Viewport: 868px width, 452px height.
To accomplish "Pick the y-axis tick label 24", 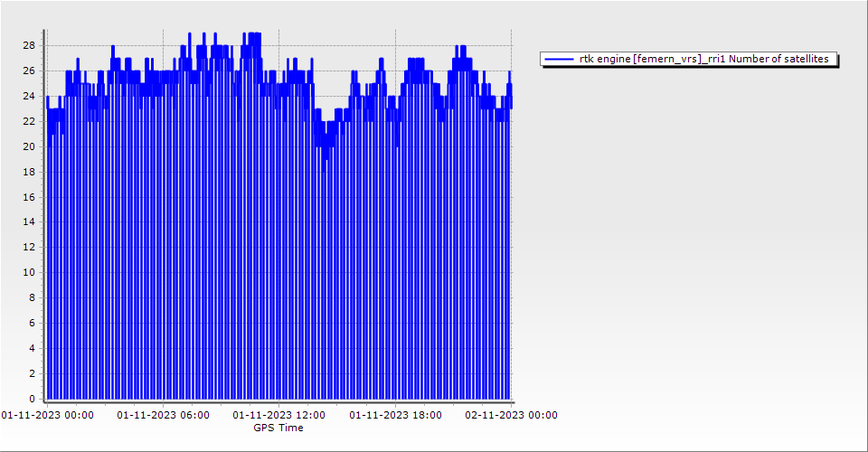I will coord(29,96).
